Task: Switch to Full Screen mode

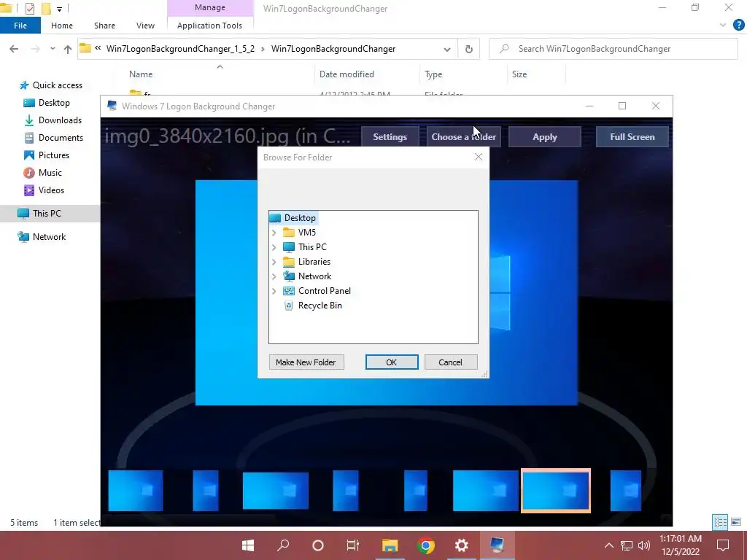Action: pyautogui.click(x=632, y=136)
